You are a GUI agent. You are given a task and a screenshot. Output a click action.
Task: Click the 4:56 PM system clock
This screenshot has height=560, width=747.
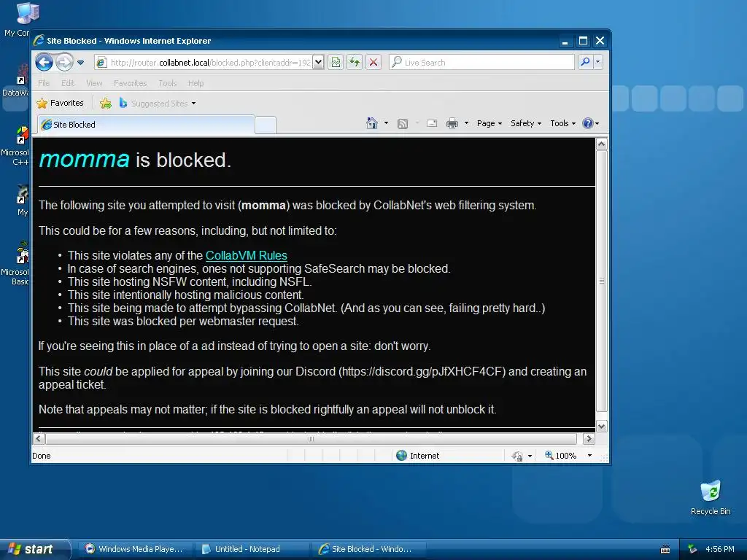point(720,549)
